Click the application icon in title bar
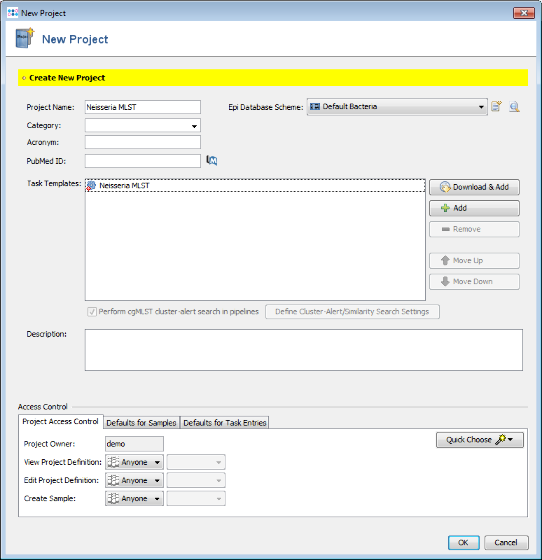This screenshot has height=560, width=542. [12, 13]
